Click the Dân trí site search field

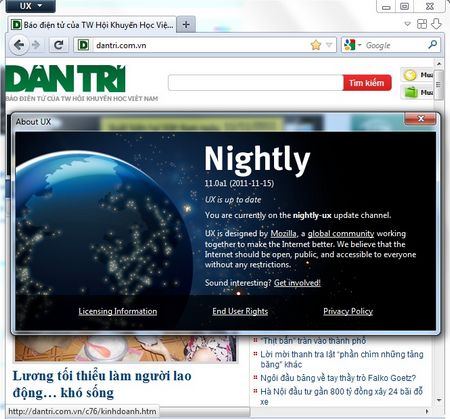256,83
